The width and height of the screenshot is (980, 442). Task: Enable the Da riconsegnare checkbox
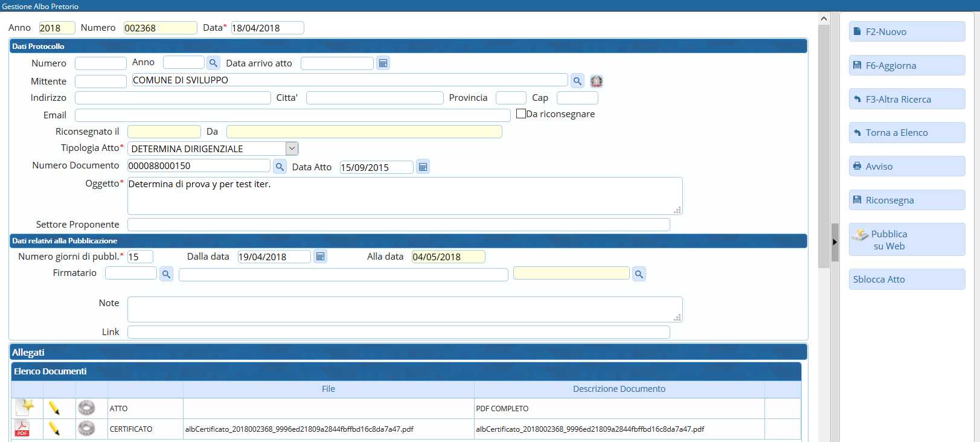click(521, 114)
